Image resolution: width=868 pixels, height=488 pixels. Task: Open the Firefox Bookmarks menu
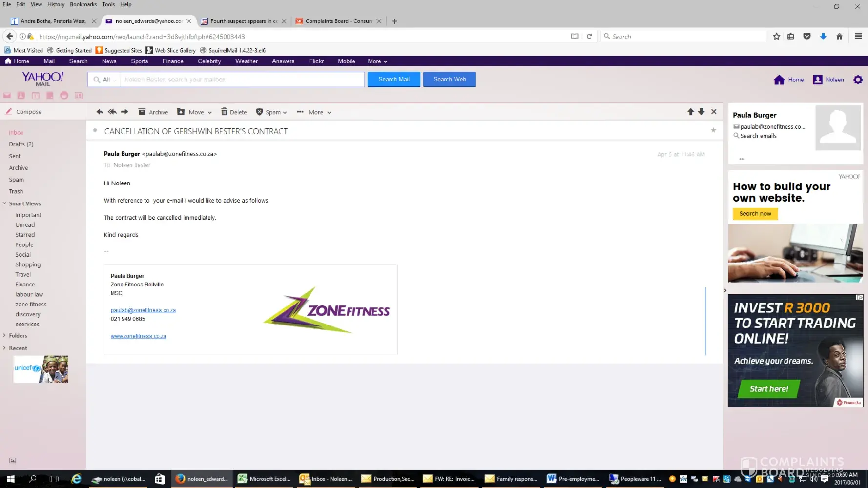[83, 4]
